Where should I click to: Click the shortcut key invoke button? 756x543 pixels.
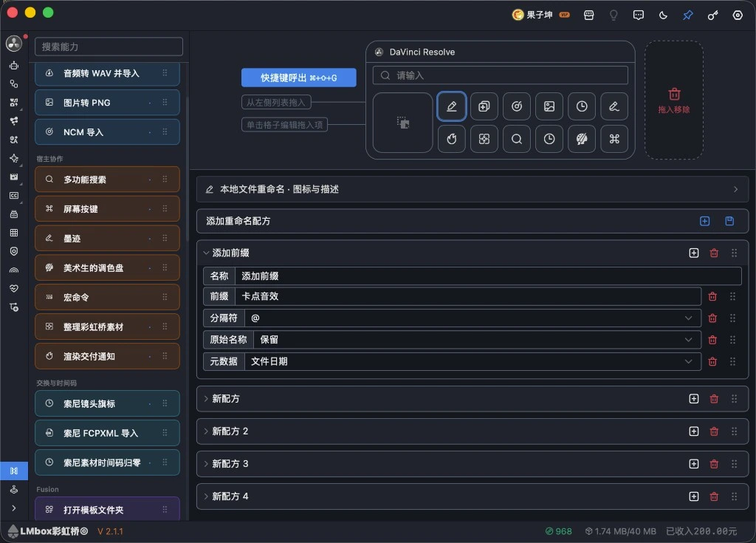point(299,78)
